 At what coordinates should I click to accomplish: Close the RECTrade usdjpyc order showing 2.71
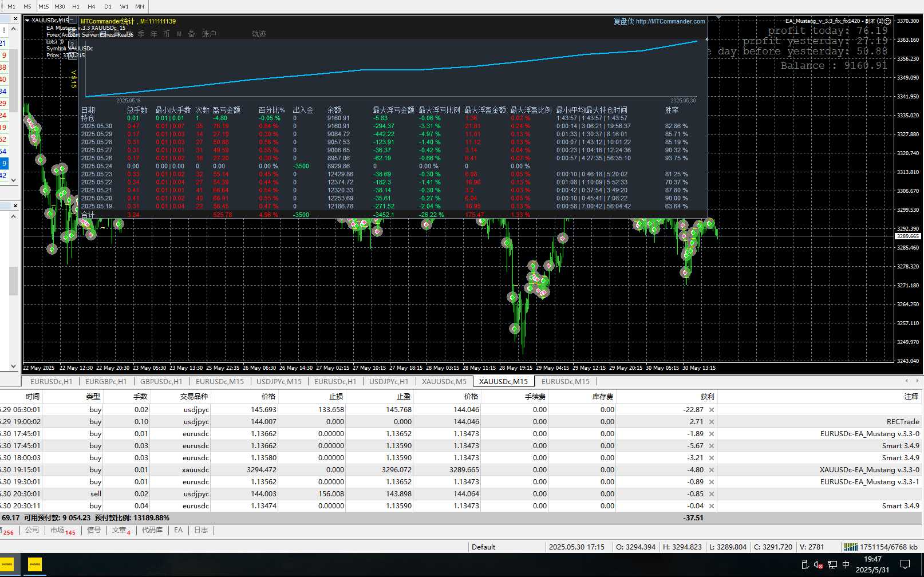coord(712,422)
